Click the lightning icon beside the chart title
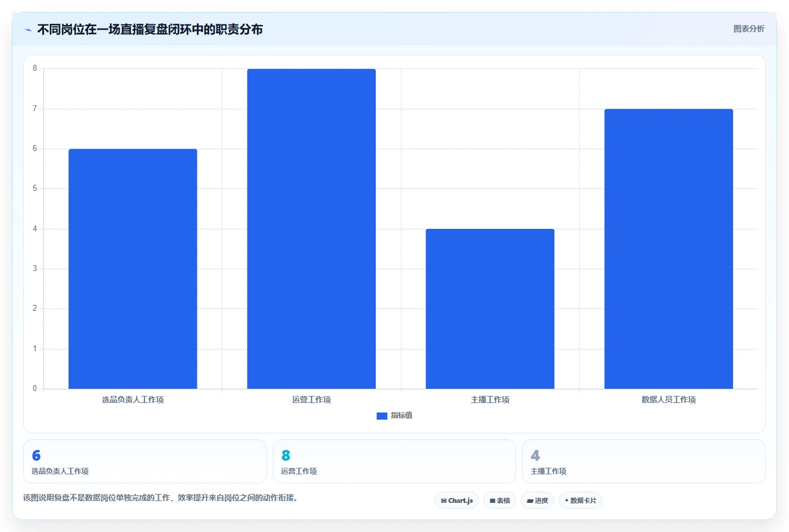Screen dimensions: 789x532 pos(28,29)
